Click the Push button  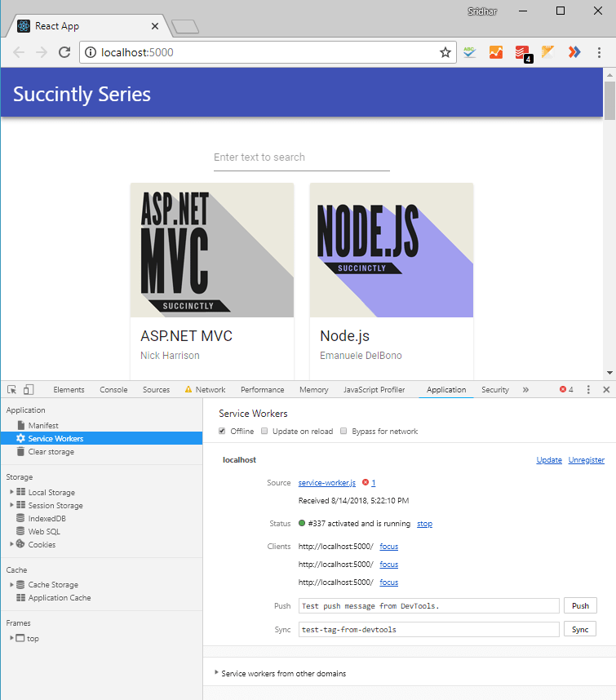point(580,605)
